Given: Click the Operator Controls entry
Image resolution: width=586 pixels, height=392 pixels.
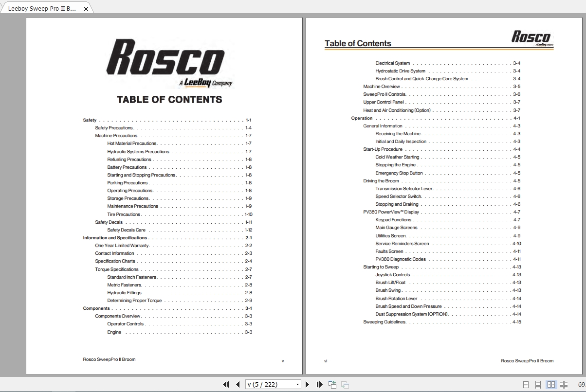Looking at the screenshot, I should pyautogui.click(x=180, y=324).
